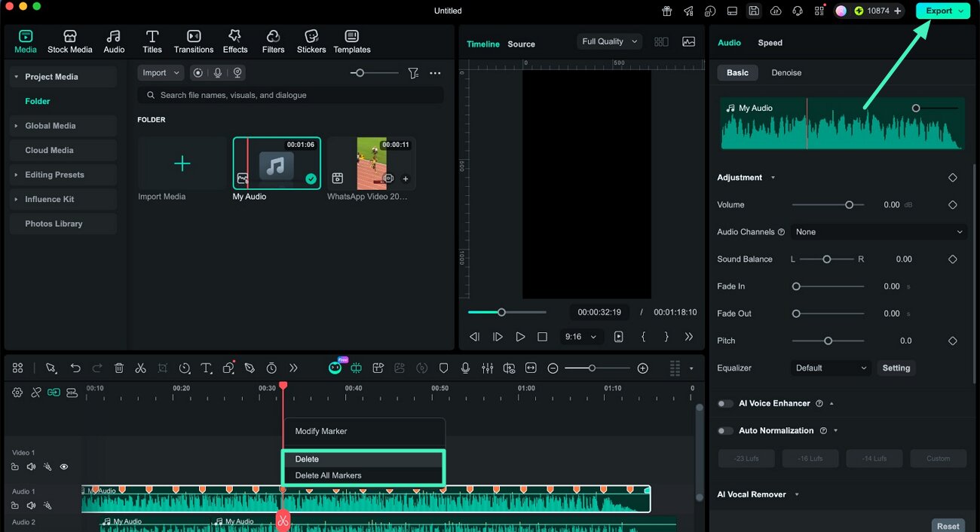
Task: Click the preview playback progress slider
Action: [x=507, y=312]
